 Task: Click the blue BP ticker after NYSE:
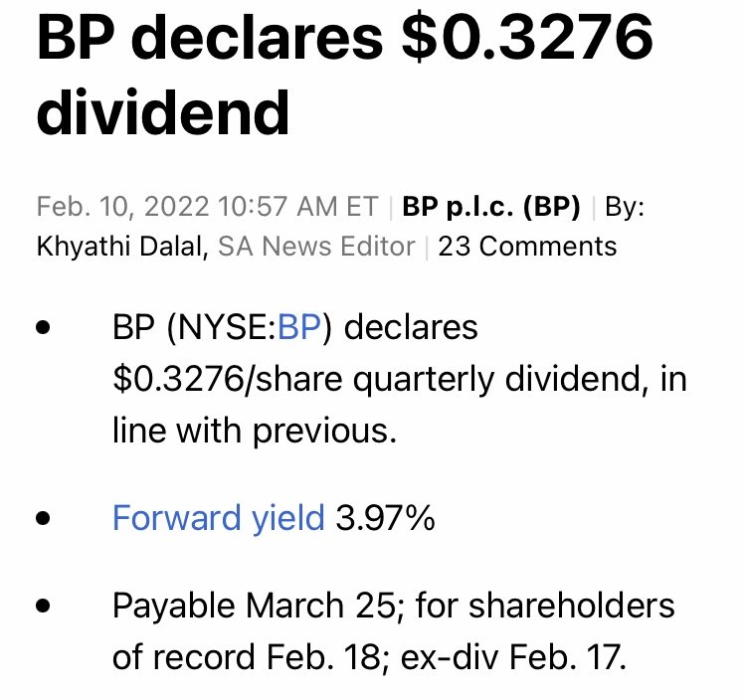coord(299,327)
